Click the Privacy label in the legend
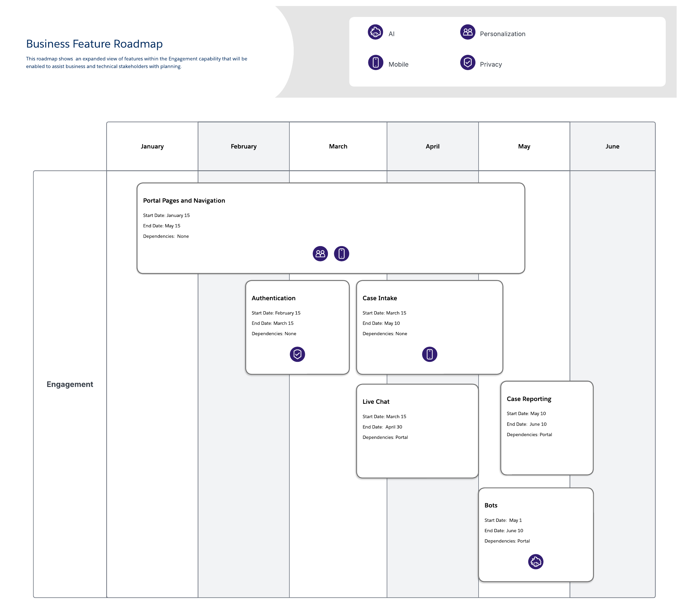Image resolution: width=689 pixels, height=616 pixels. (x=491, y=64)
